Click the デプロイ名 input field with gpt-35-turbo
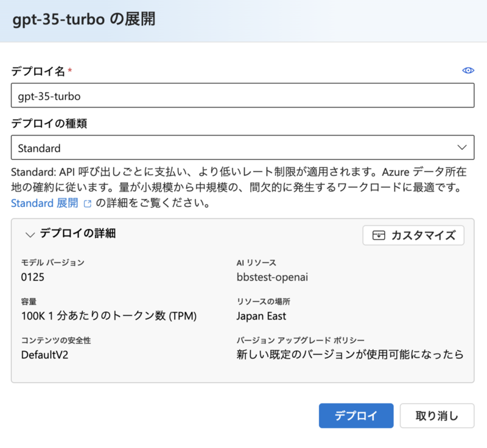The width and height of the screenshot is (487, 448). [x=242, y=96]
